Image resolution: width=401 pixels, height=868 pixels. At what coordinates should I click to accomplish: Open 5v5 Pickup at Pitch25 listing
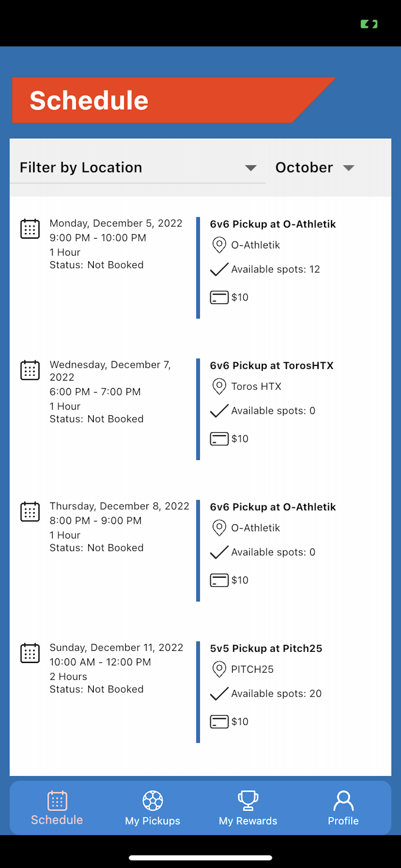[266, 648]
